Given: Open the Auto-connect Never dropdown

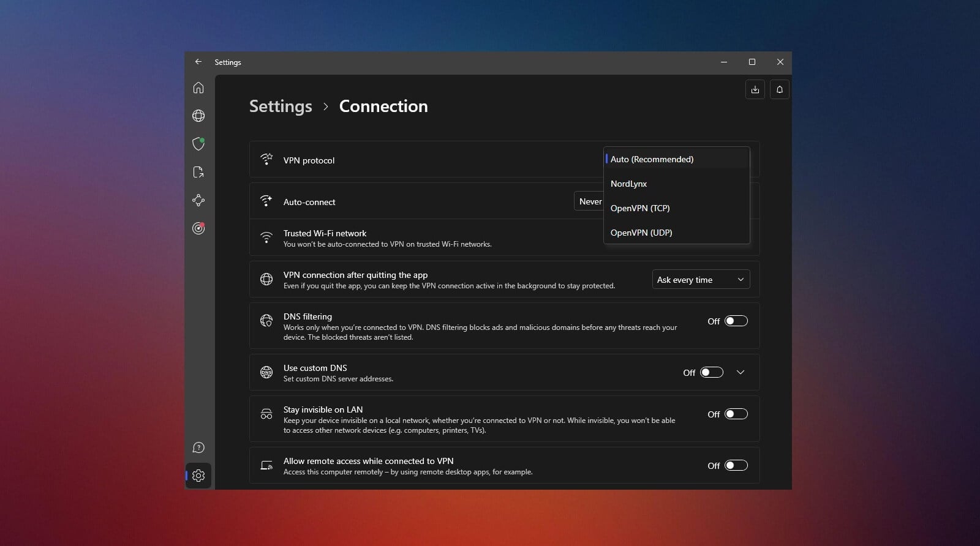Looking at the screenshot, I should coord(589,201).
